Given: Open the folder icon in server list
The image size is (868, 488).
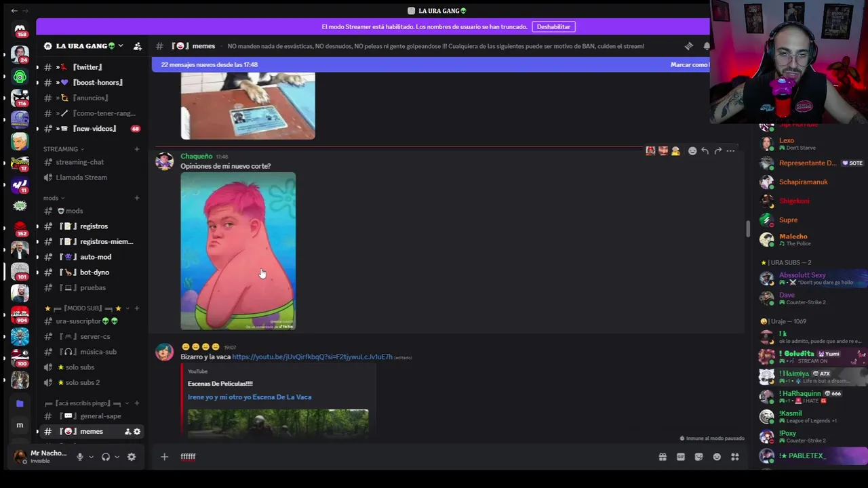Looking at the screenshot, I should (20, 404).
